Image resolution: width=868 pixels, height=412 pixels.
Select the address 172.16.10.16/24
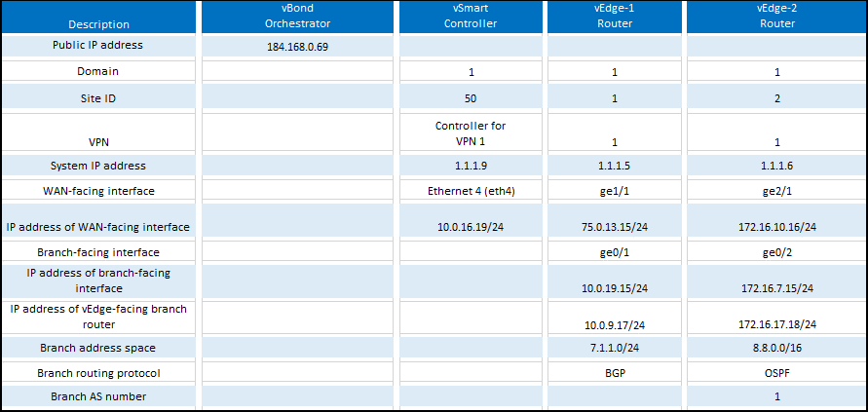777,227
